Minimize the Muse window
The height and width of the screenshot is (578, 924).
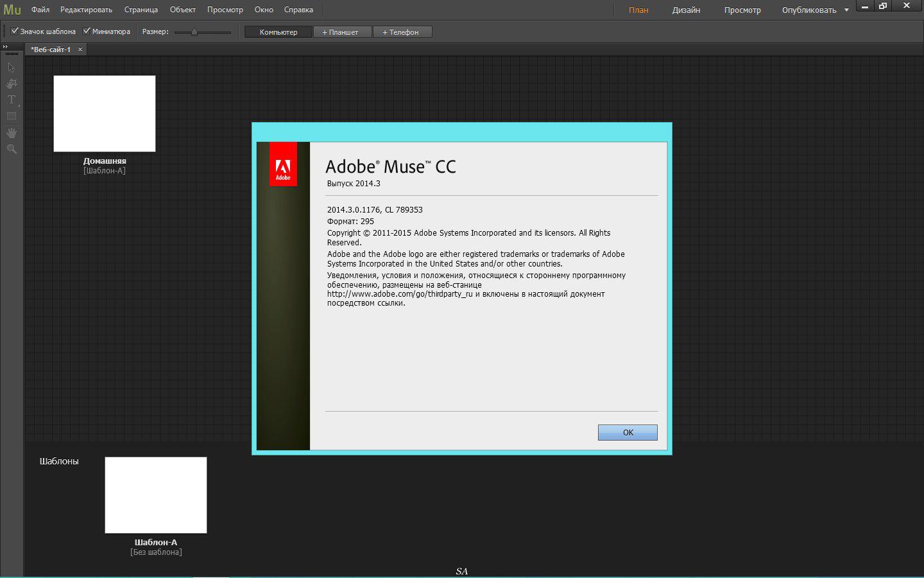865,6
